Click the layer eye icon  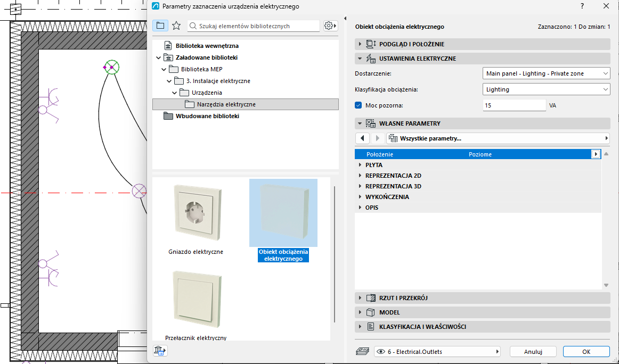click(380, 351)
